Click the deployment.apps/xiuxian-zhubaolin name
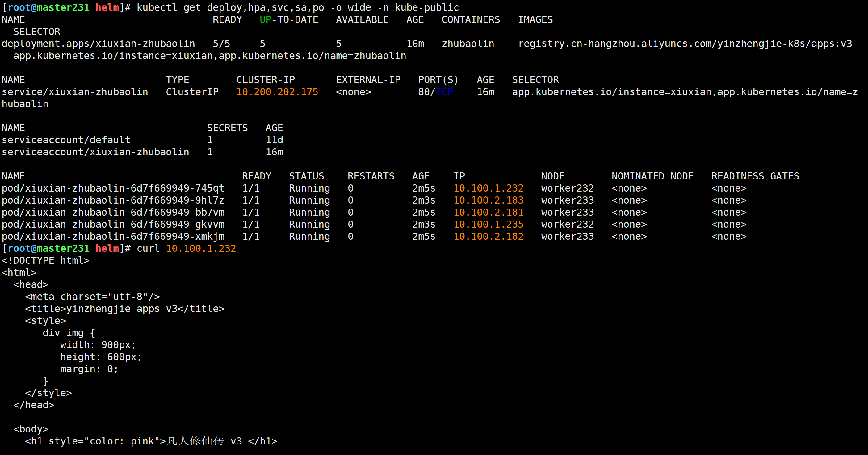The height and width of the screenshot is (455, 868). coord(99,44)
